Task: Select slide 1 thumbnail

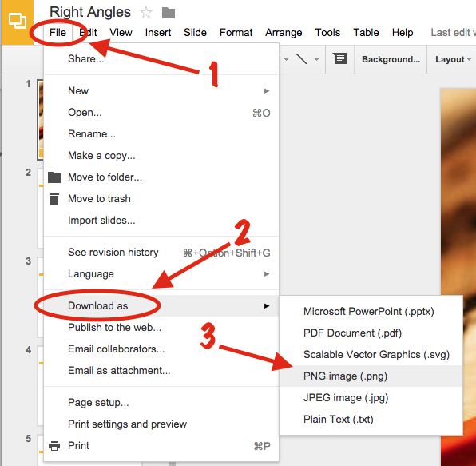Action: [40, 119]
